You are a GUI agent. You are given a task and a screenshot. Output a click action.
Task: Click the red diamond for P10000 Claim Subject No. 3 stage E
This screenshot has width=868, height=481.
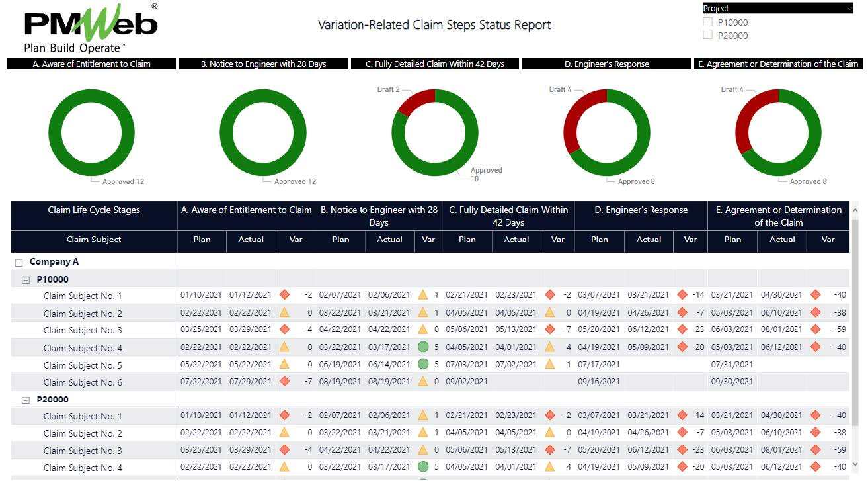[x=815, y=329]
